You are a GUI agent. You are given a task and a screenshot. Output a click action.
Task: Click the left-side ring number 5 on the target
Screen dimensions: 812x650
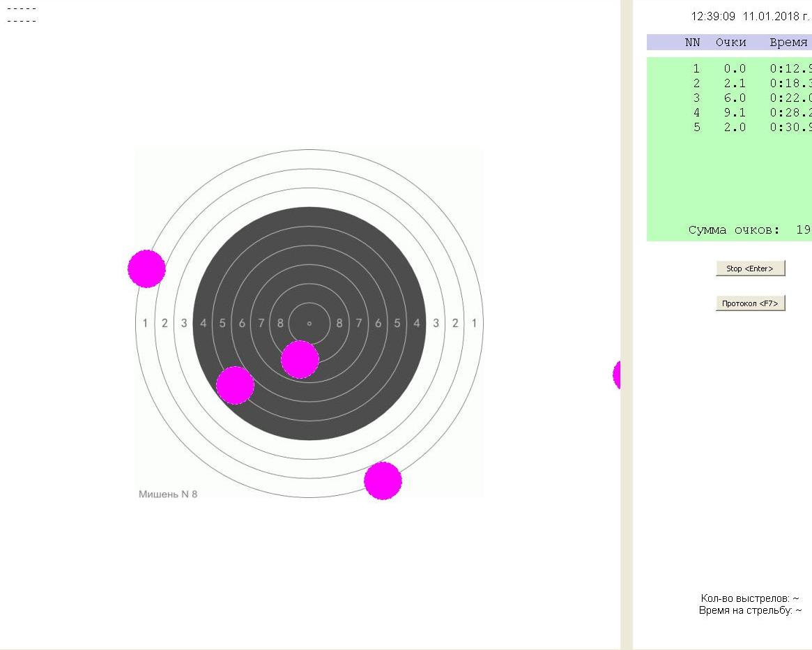click(222, 323)
